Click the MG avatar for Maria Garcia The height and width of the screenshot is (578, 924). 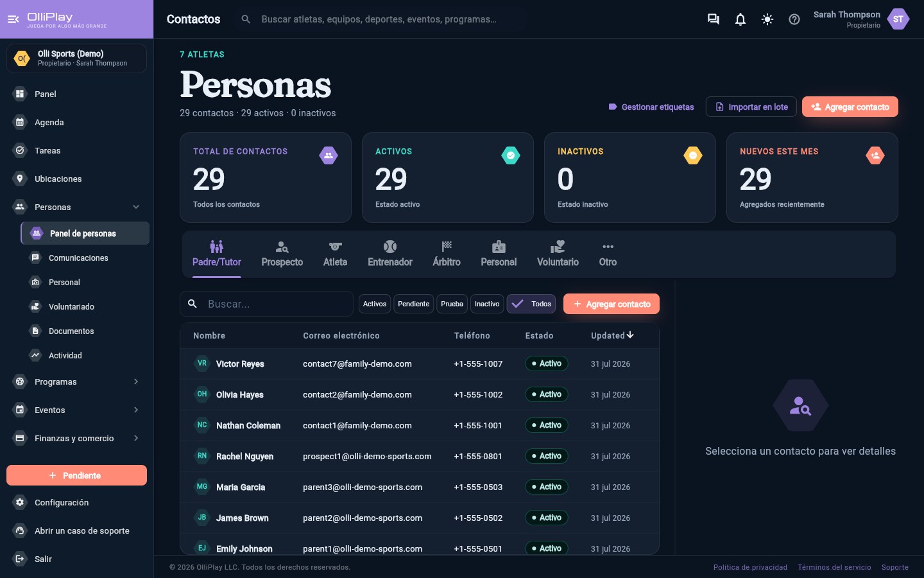click(x=202, y=487)
